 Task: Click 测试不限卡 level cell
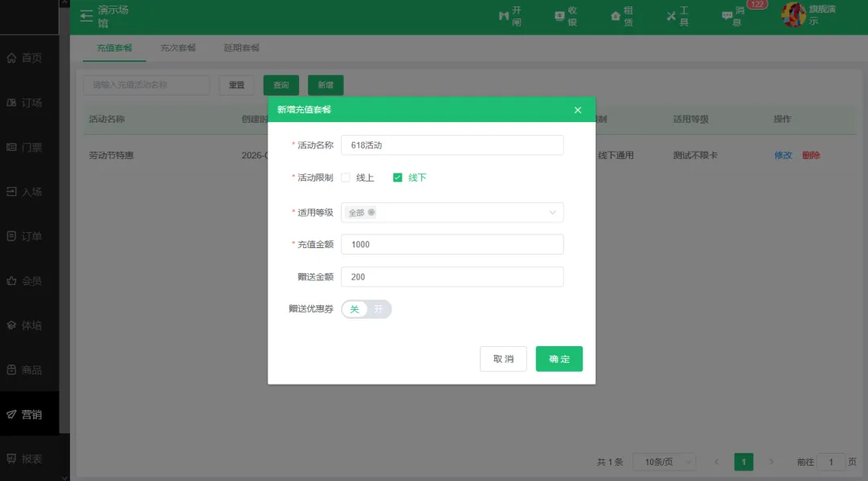pos(695,155)
